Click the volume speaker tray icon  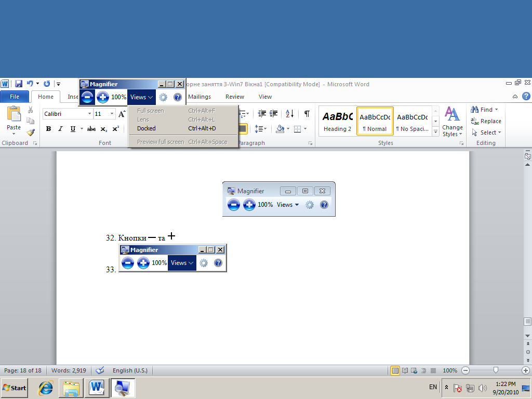tap(482, 388)
